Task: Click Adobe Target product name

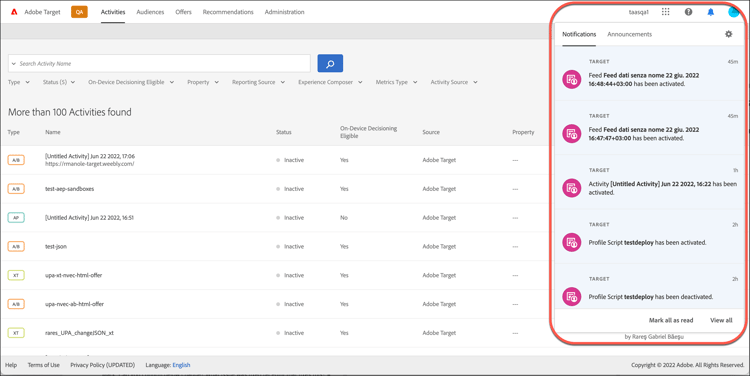Action: (x=43, y=12)
